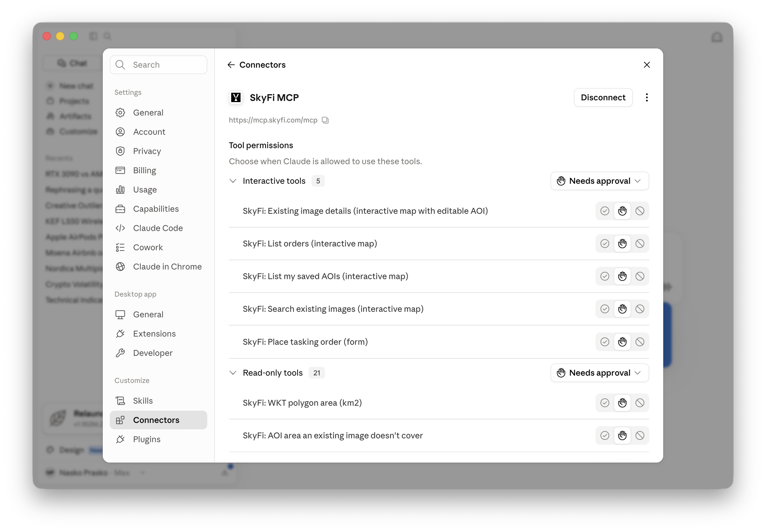766x532 pixels.
Task: Go to Billing settings
Action: tap(159, 170)
